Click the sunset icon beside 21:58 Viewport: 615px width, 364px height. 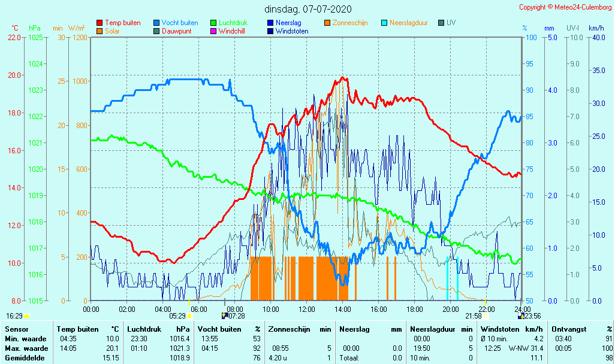pyautogui.click(x=486, y=316)
